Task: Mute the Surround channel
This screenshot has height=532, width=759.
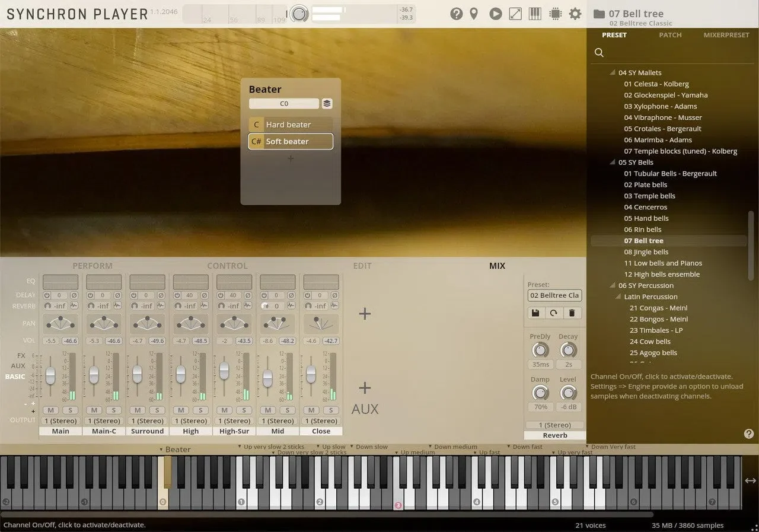Action: tap(138, 410)
